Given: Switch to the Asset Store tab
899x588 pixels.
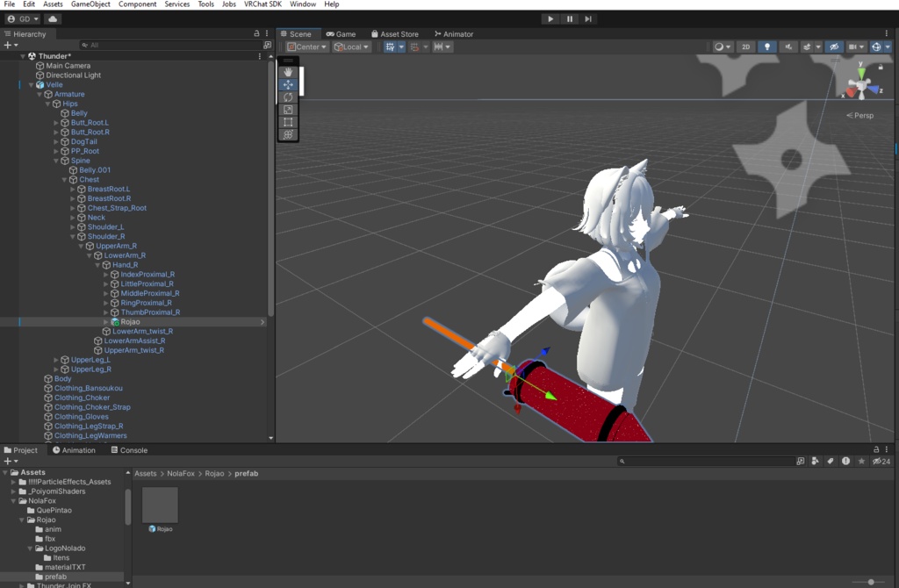Looking at the screenshot, I should tap(395, 34).
